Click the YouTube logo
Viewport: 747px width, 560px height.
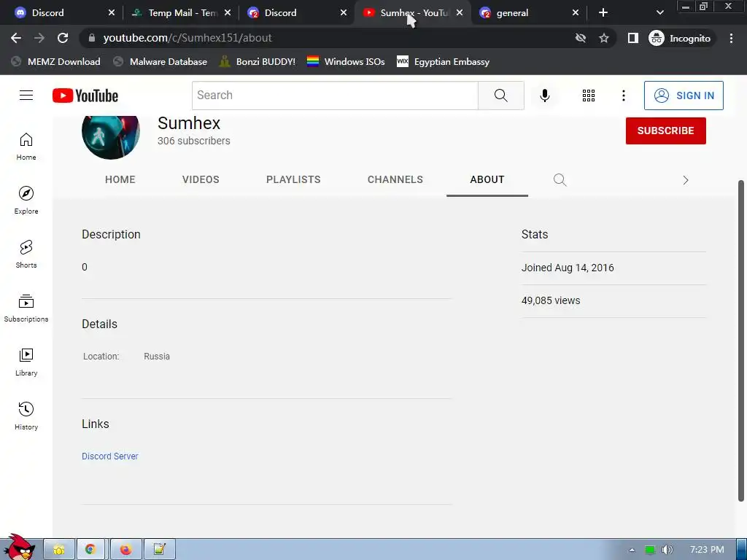(85, 96)
